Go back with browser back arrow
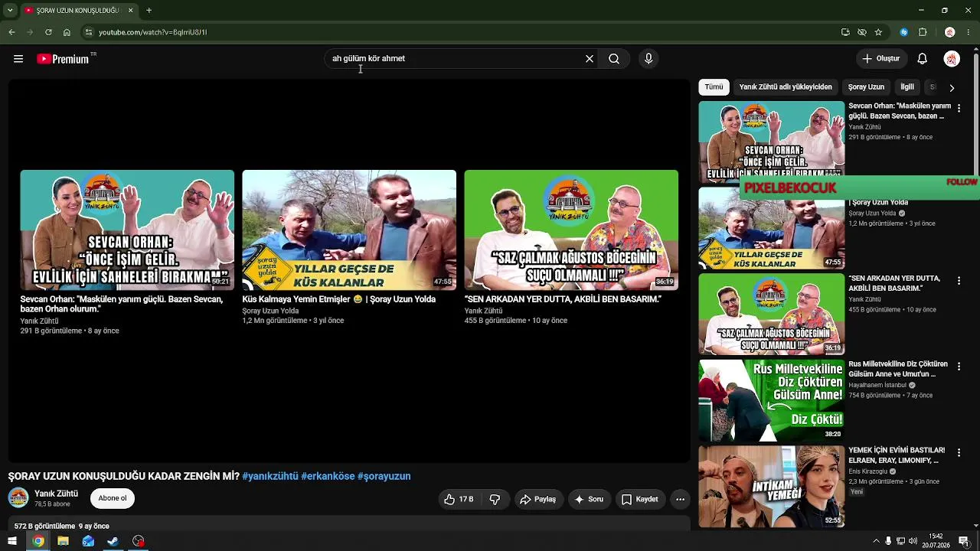This screenshot has width=980, height=551. pyautogui.click(x=11, y=32)
